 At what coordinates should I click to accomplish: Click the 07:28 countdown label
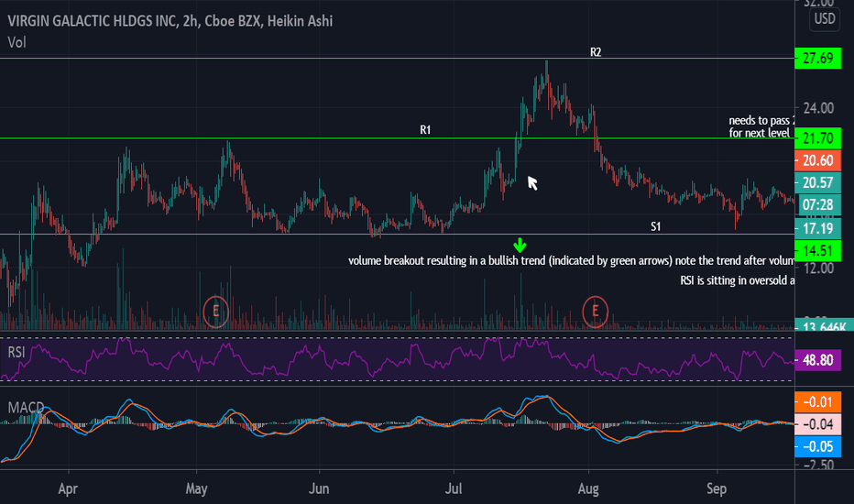coord(818,205)
